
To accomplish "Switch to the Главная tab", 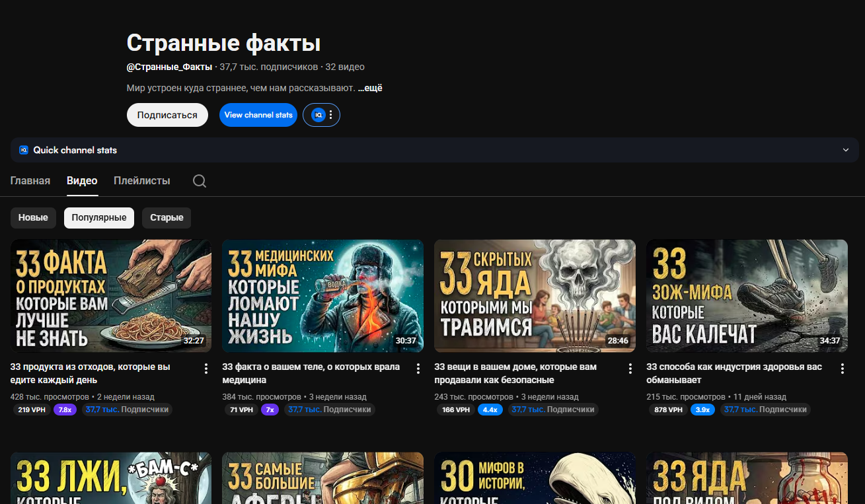I will (30, 180).
